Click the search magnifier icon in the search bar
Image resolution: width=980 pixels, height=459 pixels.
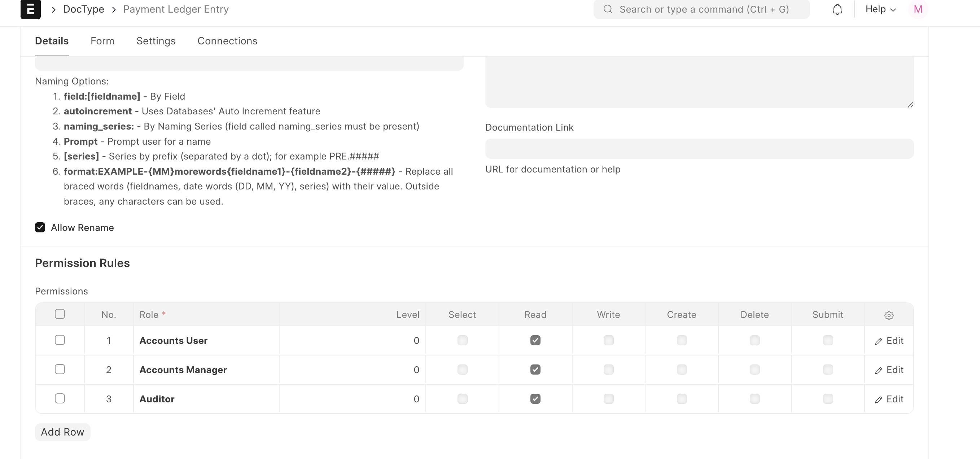[608, 9]
